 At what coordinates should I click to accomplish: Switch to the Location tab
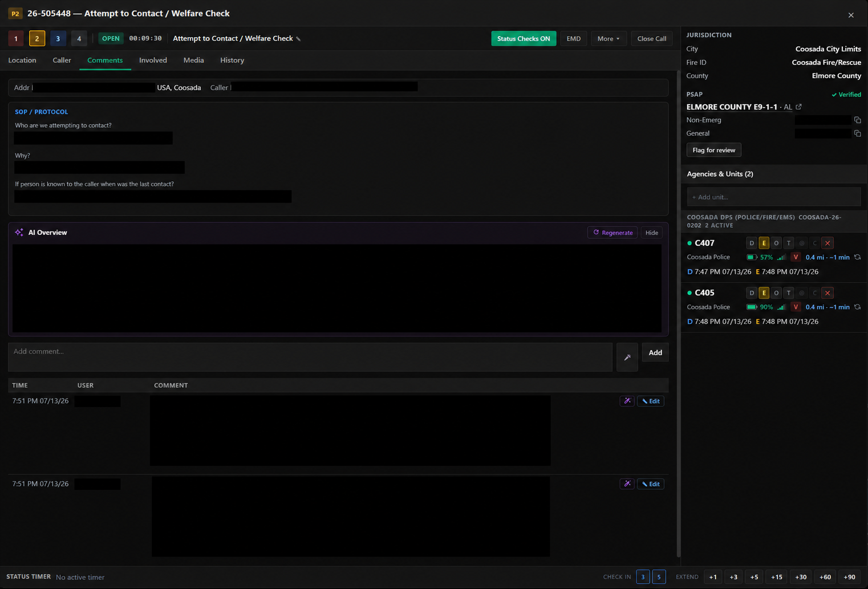coord(22,60)
